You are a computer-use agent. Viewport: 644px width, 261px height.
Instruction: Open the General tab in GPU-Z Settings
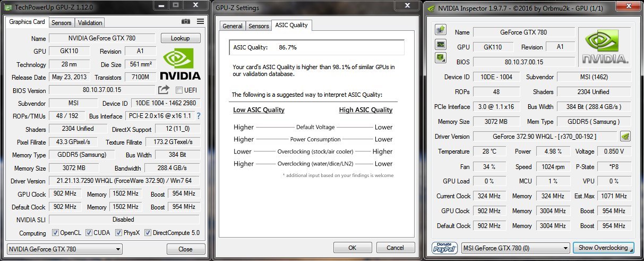point(233,26)
